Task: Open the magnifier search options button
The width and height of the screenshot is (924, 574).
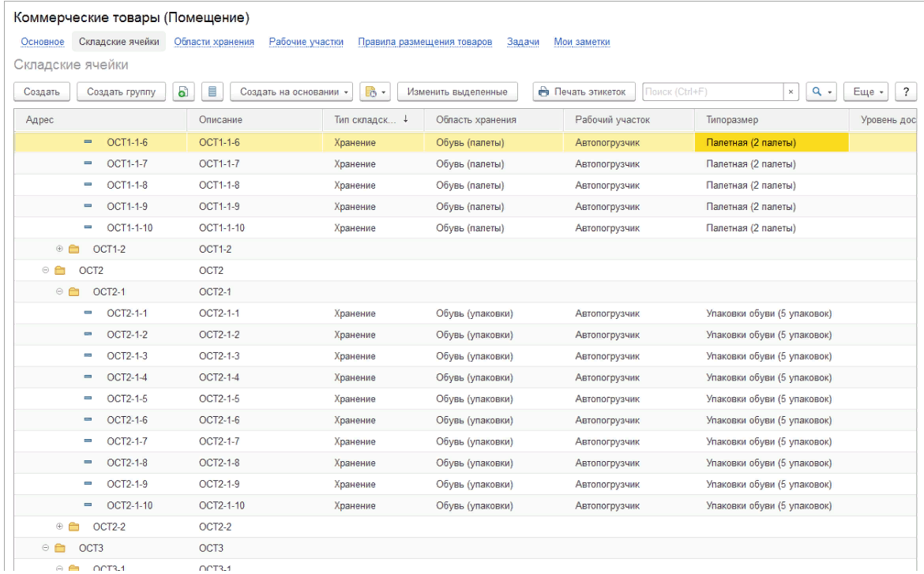Action: click(821, 92)
